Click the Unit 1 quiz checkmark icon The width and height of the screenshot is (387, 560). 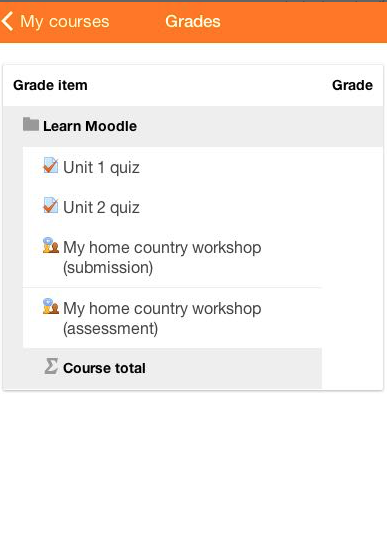pos(50,165)
